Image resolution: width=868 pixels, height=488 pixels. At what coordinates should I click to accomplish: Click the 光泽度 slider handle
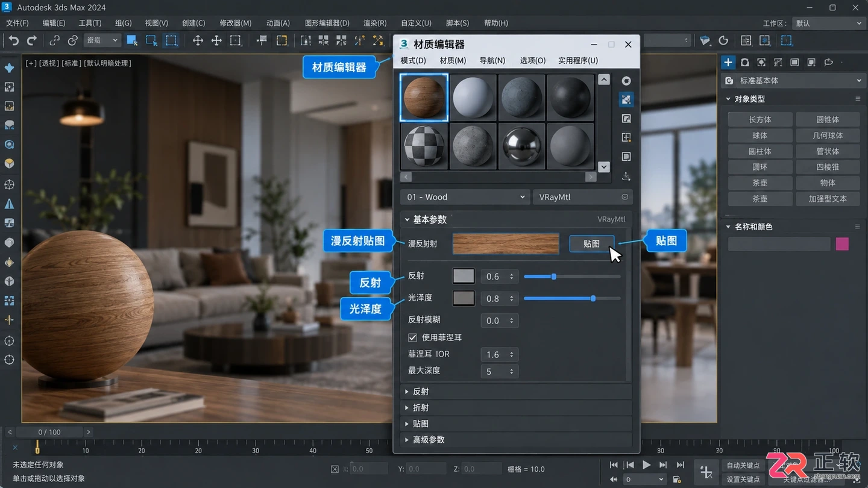[593, 298]
